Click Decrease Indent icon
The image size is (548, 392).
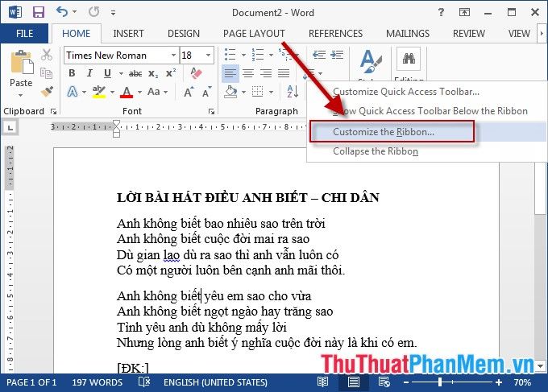319,55
